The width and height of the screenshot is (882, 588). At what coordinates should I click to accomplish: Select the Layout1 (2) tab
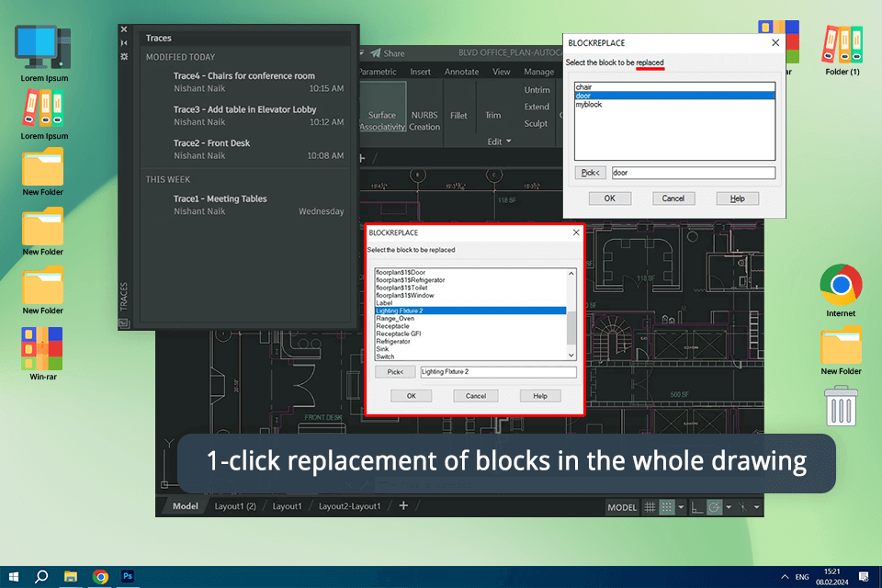tap(235, 506)
